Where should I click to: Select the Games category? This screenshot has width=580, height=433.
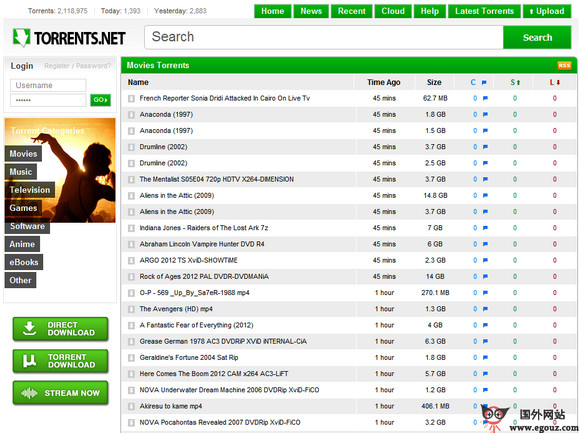point(23,208)
